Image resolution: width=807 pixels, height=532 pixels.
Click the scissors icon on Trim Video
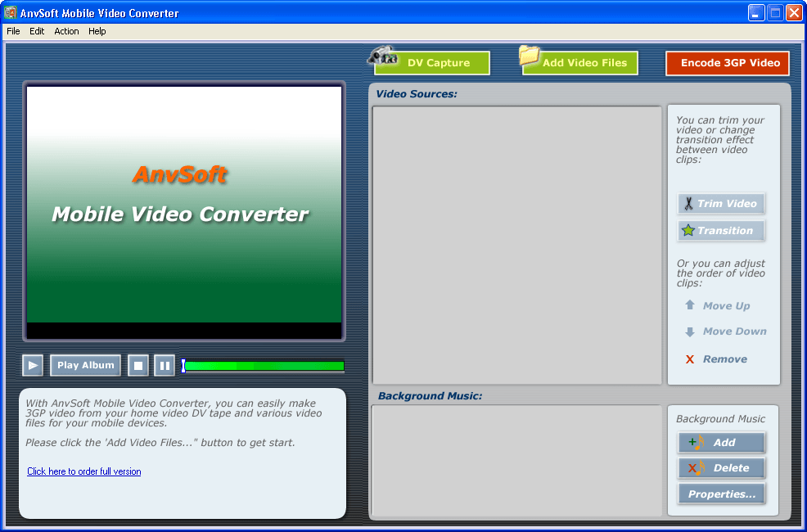(x=688, y=204)
